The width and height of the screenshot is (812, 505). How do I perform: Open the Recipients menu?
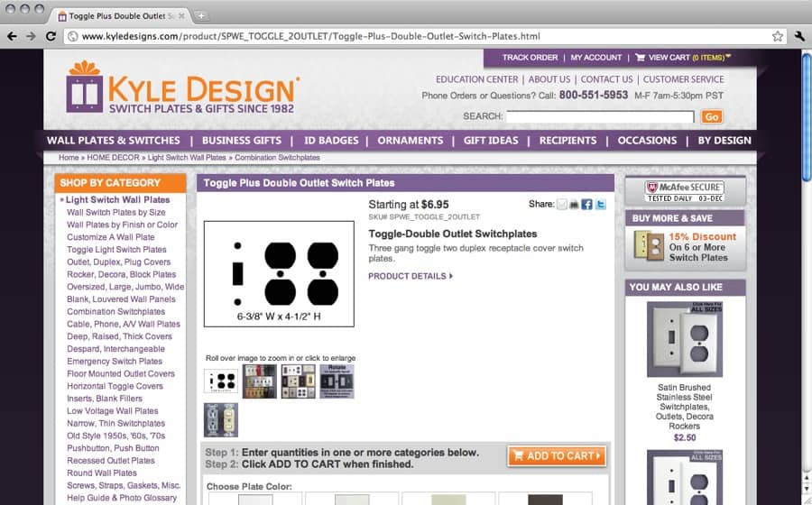(567, 140)
